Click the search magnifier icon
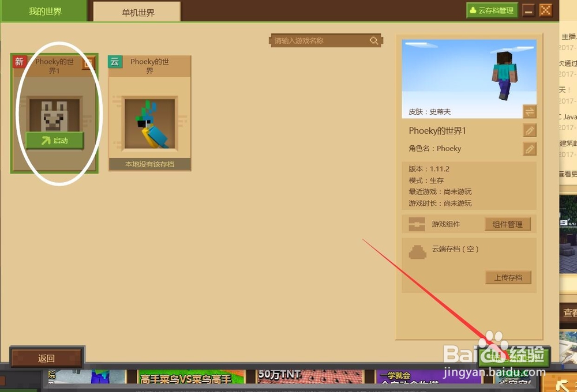 coord(374,40)
